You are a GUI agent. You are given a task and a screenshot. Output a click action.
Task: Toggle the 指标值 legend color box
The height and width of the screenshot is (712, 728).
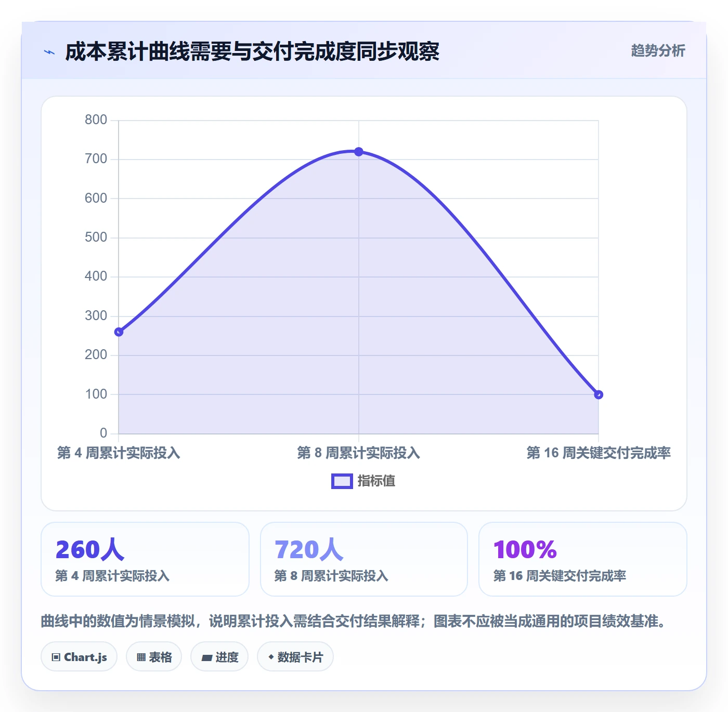tap(342, 481)
